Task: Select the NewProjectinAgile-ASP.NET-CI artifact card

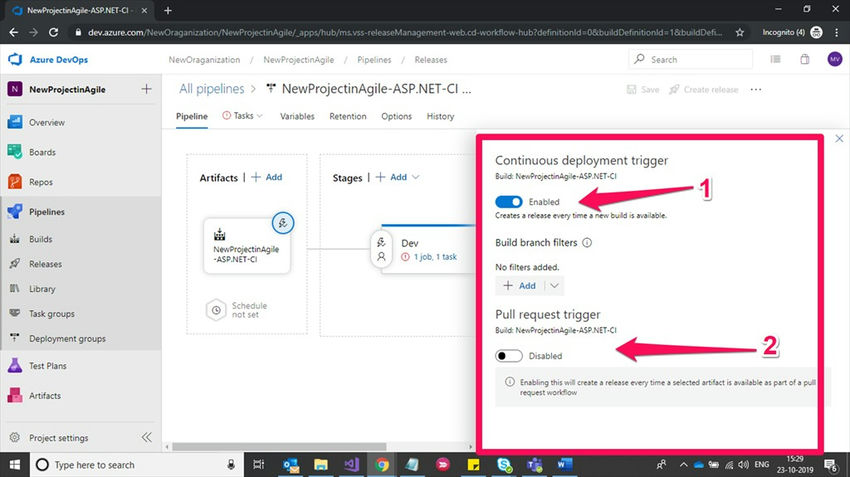Action: (247, 246)
